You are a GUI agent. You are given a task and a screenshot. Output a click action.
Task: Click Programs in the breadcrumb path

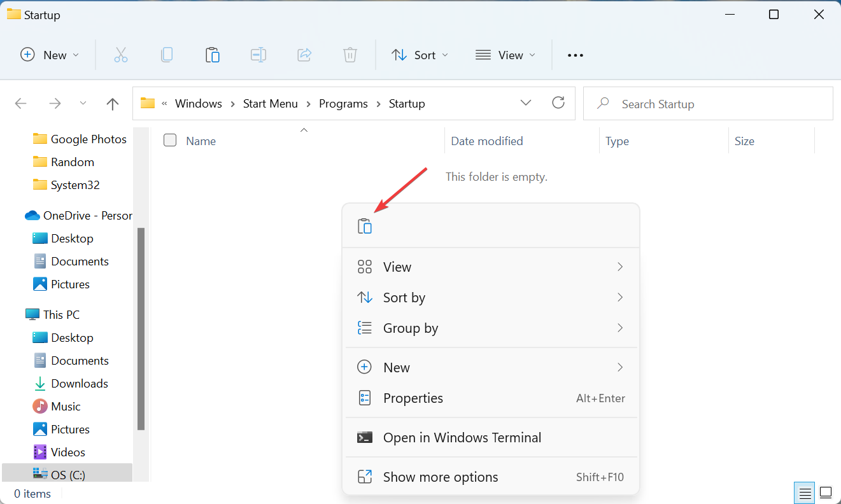coord(343,103)
